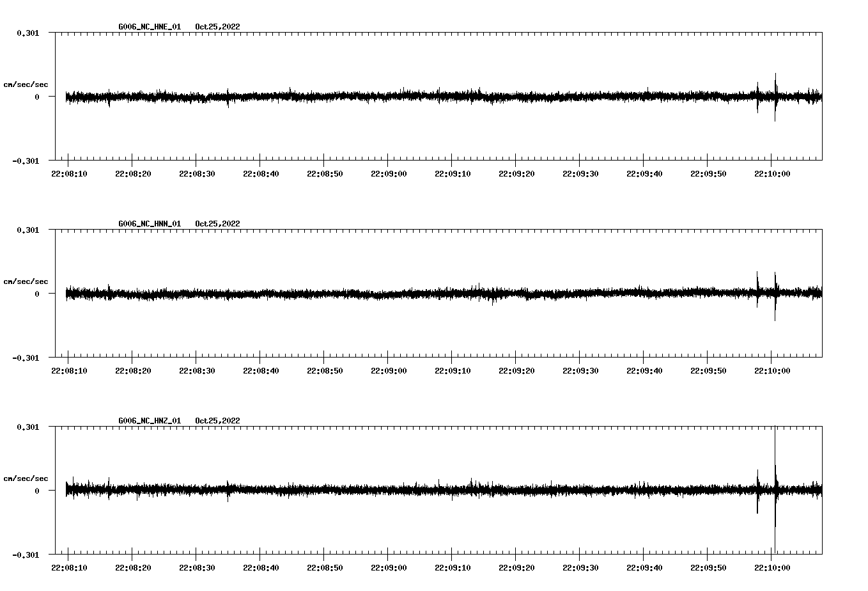Click the 22:10:00 time label on HNE plot
This screenshot has width=868, height=591.
click(772, 174)
